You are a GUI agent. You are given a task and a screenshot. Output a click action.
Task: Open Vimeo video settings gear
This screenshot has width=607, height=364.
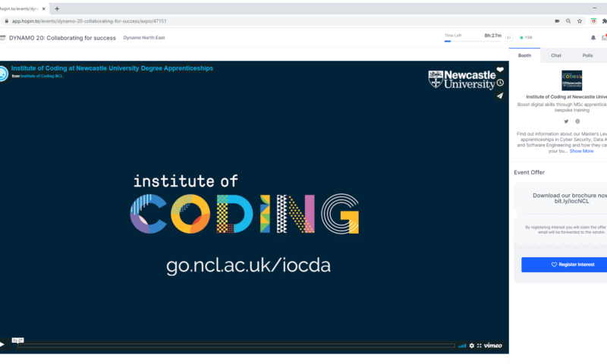point(471,345)
